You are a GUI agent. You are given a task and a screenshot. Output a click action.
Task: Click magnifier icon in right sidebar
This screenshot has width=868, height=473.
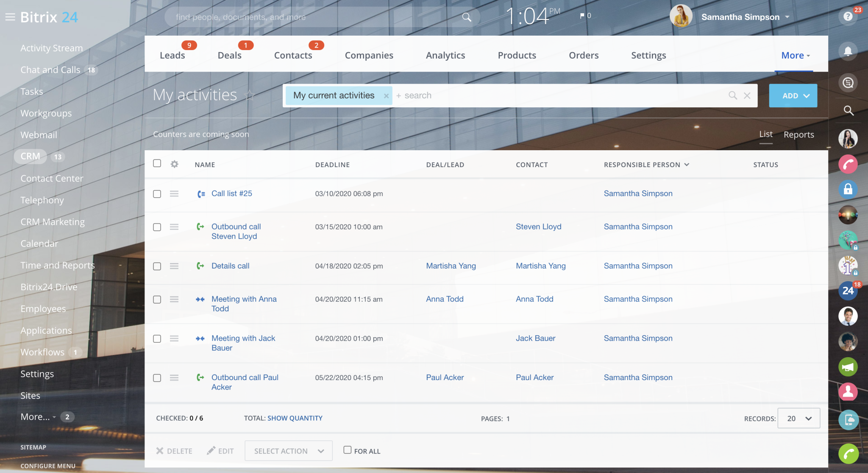pyautogui.click(x=848, y=111)
